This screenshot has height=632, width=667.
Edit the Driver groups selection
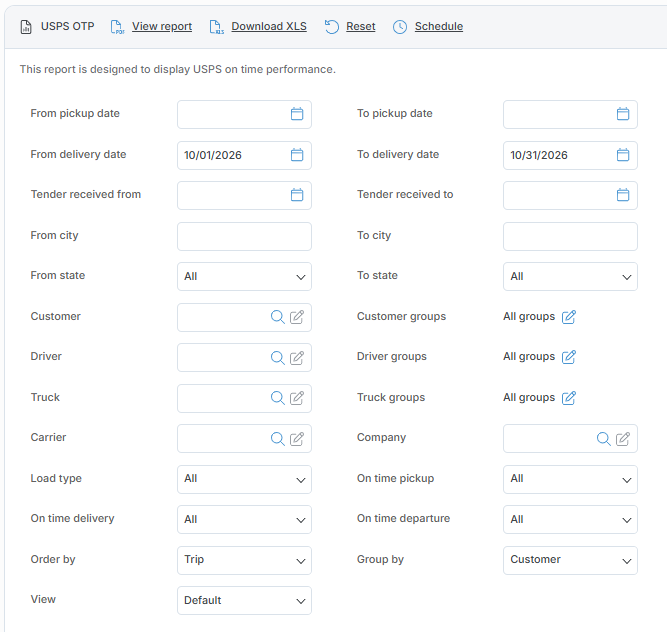(569, 357)
